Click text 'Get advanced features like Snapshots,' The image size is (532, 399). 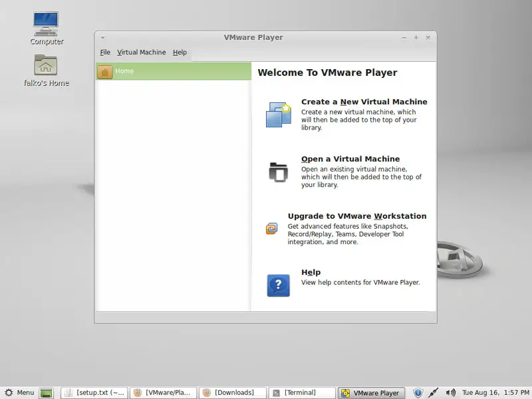point(348,226)
